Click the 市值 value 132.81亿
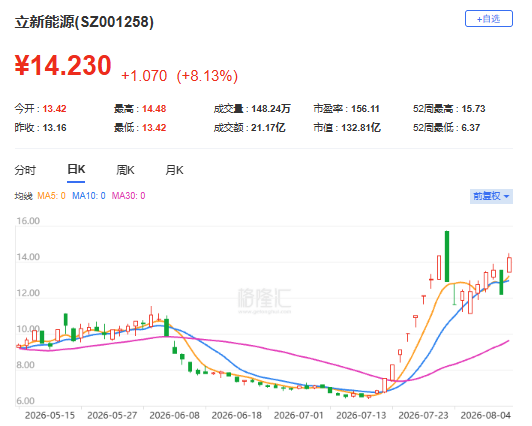This screenshot has width=532, height=426. 361,128
